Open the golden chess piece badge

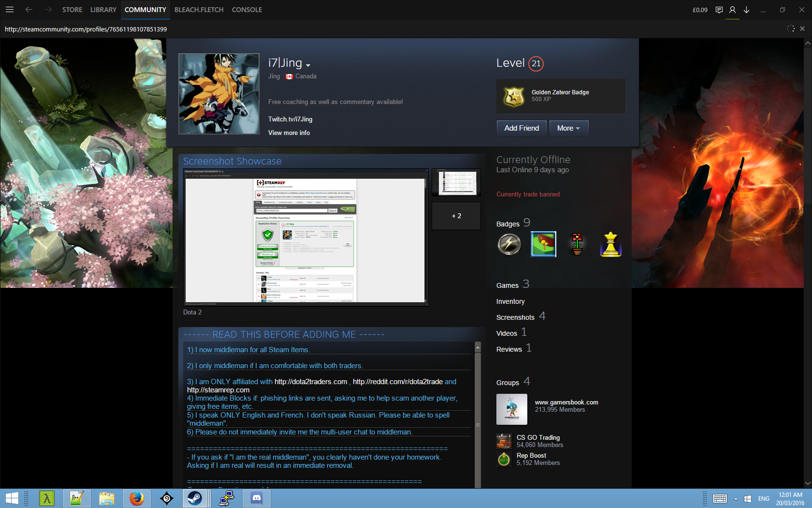pos(610,244)
